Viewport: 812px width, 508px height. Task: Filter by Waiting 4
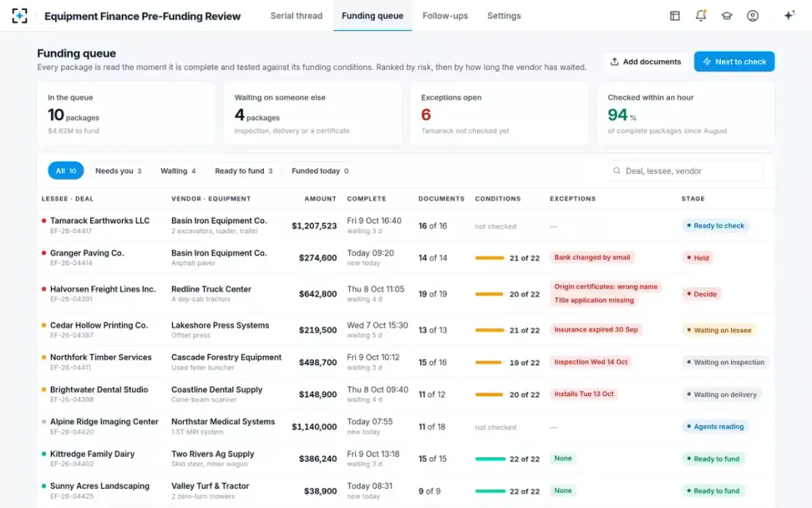[178, 171]
